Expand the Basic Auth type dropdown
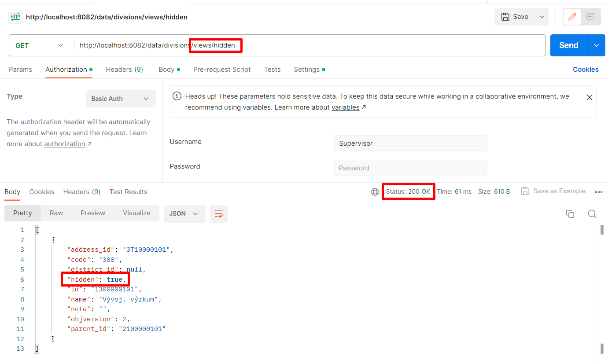Viewport: 608px width, 364px height. 121,99
